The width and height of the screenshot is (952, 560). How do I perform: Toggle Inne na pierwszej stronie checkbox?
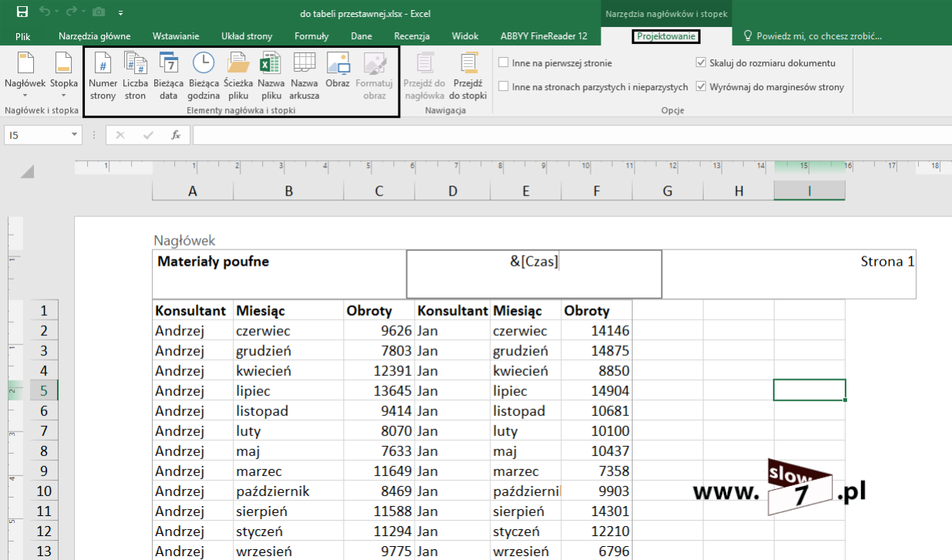click(503, 63)
